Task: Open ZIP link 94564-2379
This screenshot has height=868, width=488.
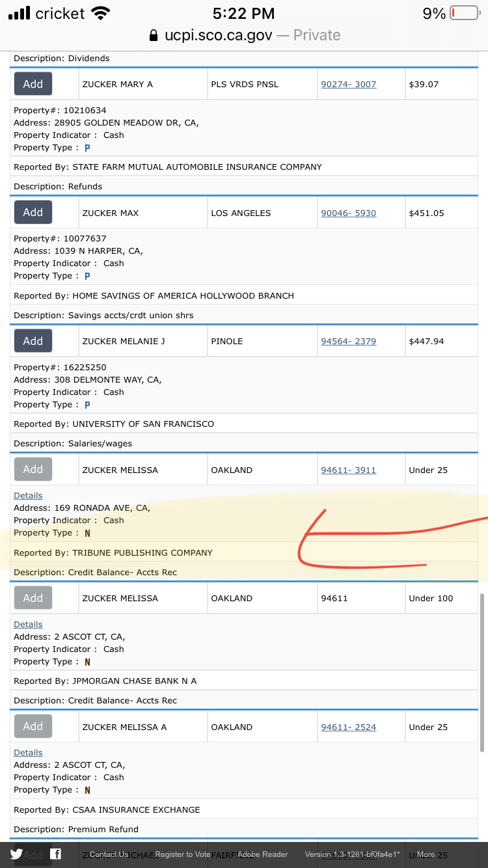Action: (349, 341)
